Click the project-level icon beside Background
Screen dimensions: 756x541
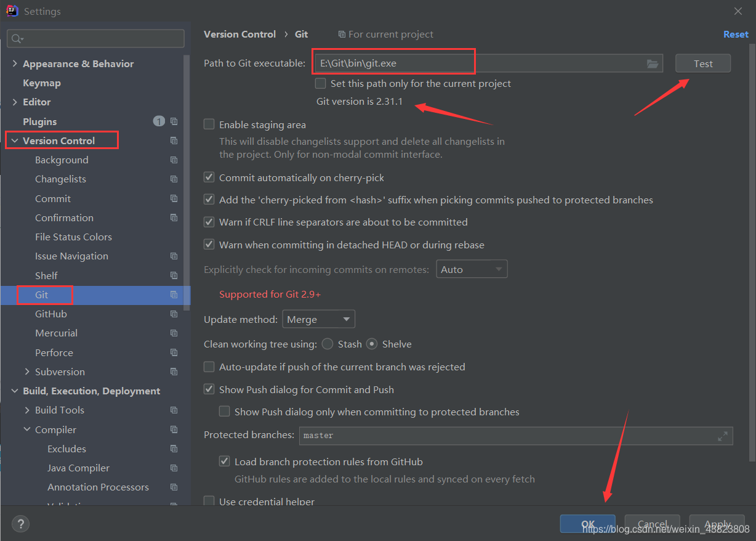[x=174, y=160]
